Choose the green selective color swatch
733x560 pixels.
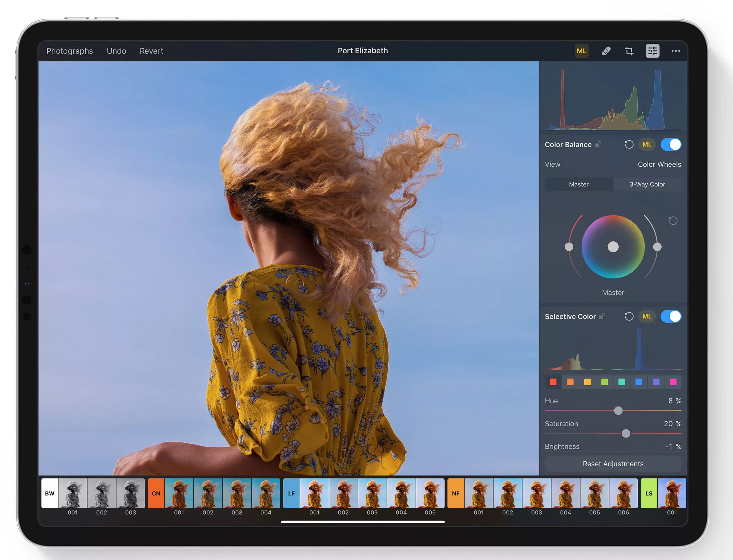point(604,382)
